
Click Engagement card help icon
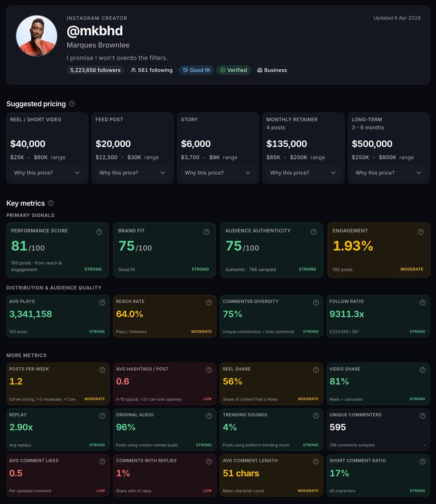click(420, 232)
